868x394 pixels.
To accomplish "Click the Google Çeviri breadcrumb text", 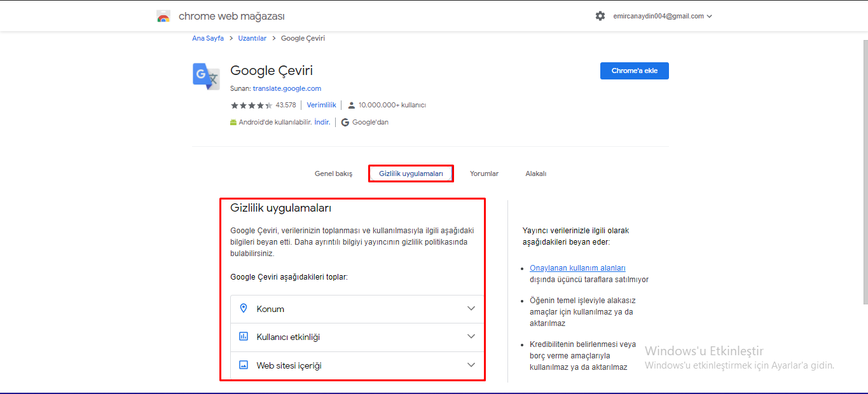I will 303,38.
